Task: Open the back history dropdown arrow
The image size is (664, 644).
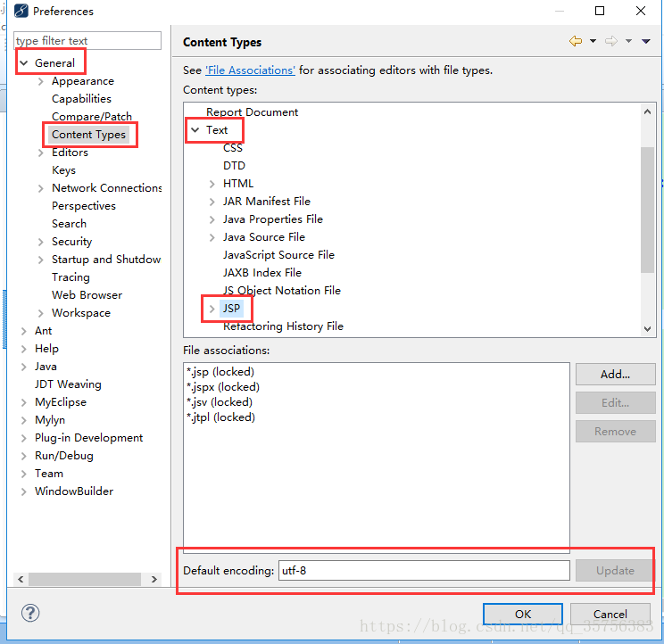Action: (593, 41)
